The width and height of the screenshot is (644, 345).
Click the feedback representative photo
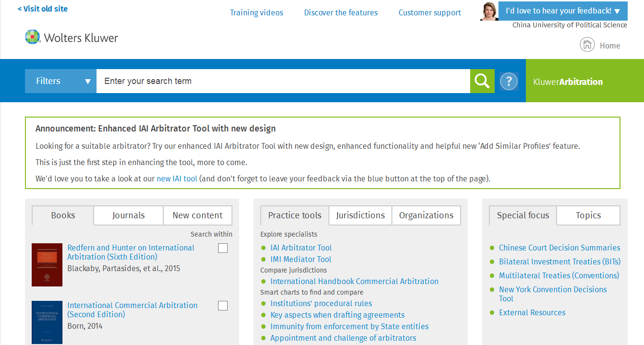489,11
